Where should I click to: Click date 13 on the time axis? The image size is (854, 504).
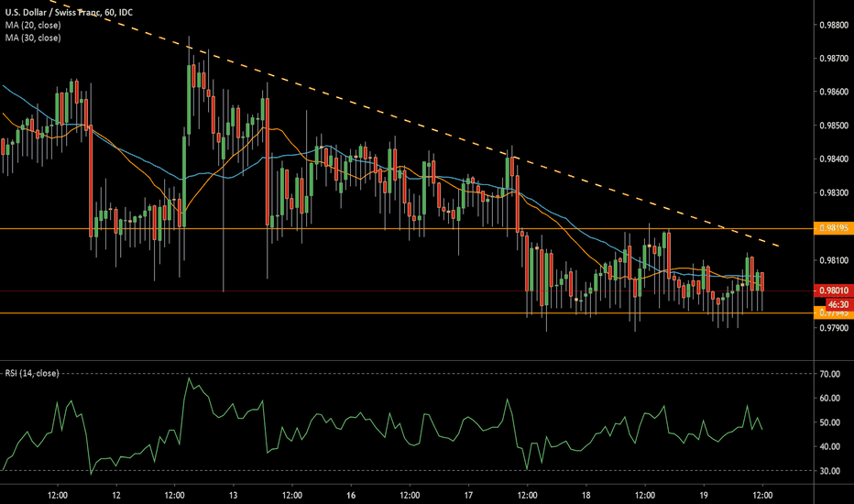[x=233, y=493]
